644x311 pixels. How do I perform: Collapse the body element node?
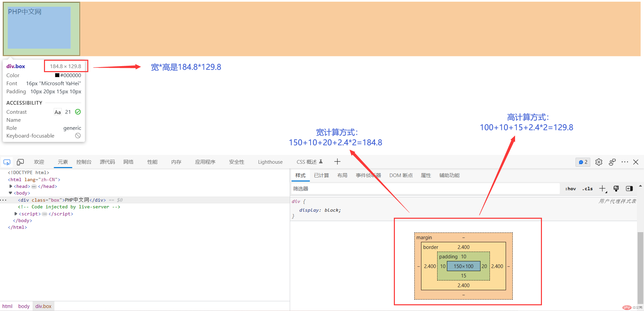click(10, 193)
